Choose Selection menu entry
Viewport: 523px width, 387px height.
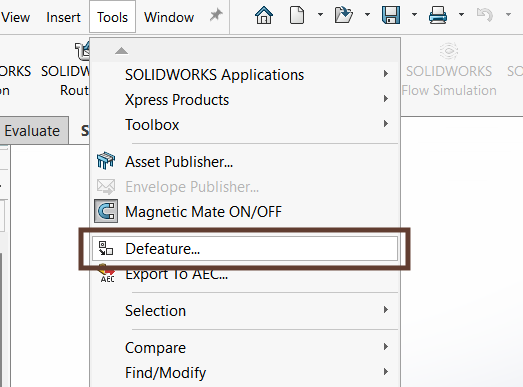(x=245, y=311)
